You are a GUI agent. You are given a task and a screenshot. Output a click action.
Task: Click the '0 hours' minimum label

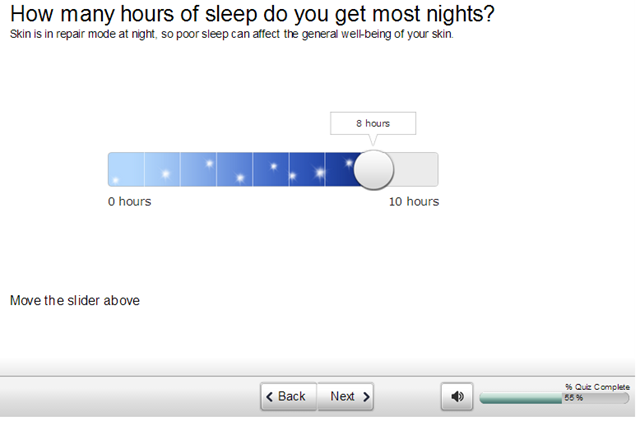point(130,202)
